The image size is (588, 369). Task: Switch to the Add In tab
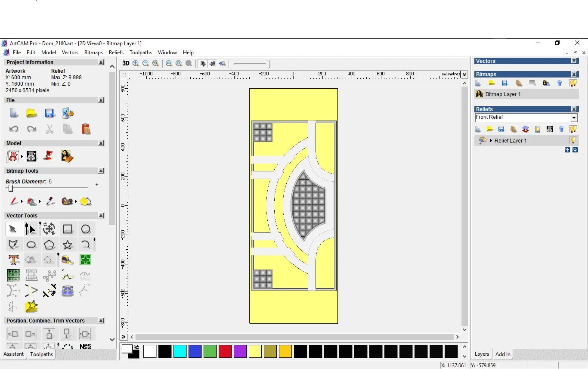point(502,354)
